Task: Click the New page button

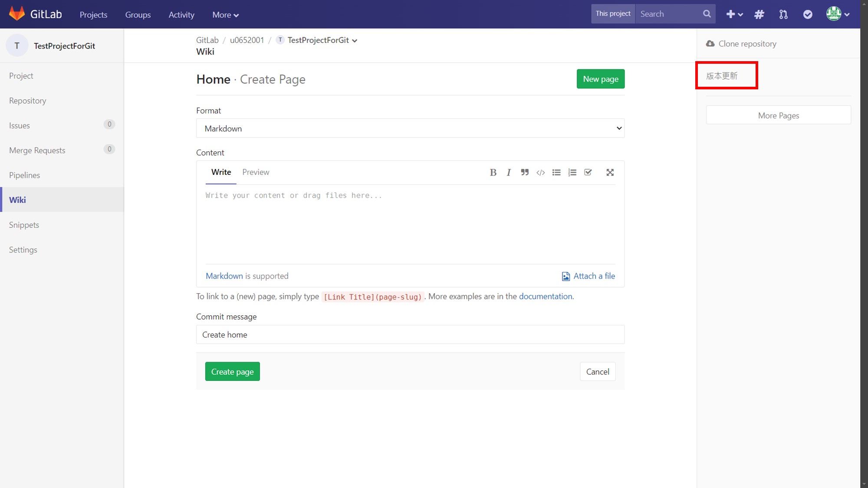Action: tap(601, 79)
